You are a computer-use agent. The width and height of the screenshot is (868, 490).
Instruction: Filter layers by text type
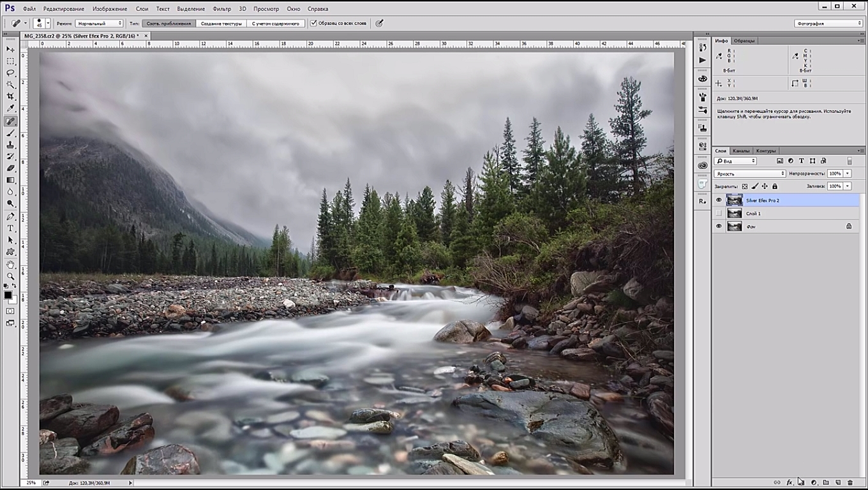point(802,161)
